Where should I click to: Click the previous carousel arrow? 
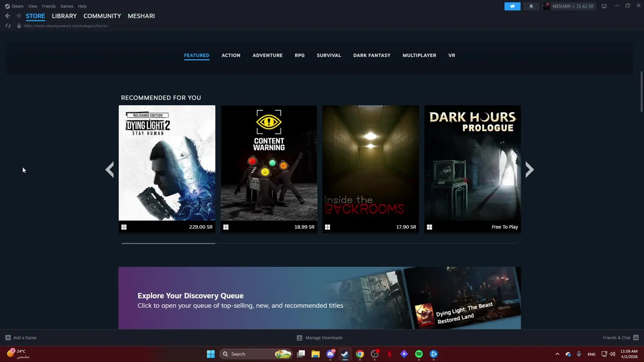[110, 170]
